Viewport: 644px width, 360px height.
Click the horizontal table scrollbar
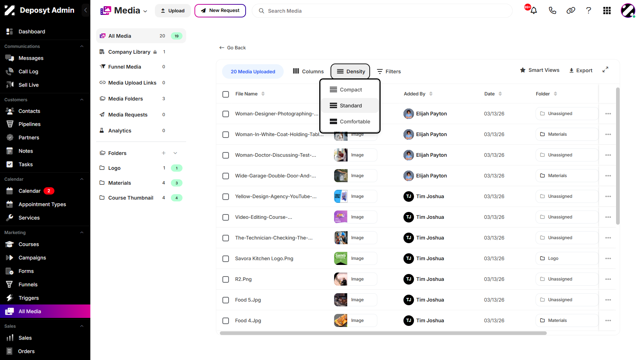(x=383, y=333)
